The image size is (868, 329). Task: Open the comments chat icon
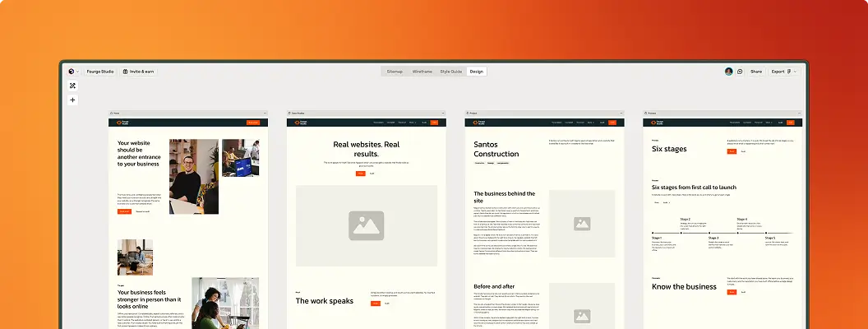pyautogui.click(x=740, y=72)
